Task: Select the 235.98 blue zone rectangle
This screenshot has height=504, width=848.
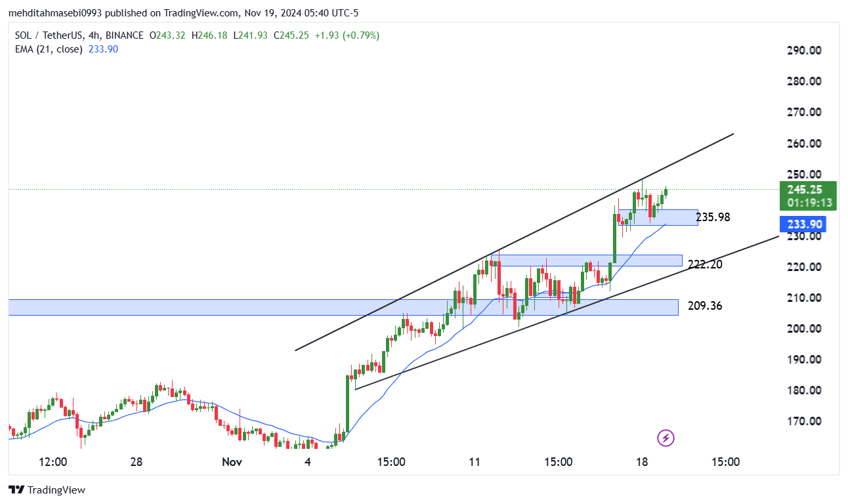Action: [658, 217]
